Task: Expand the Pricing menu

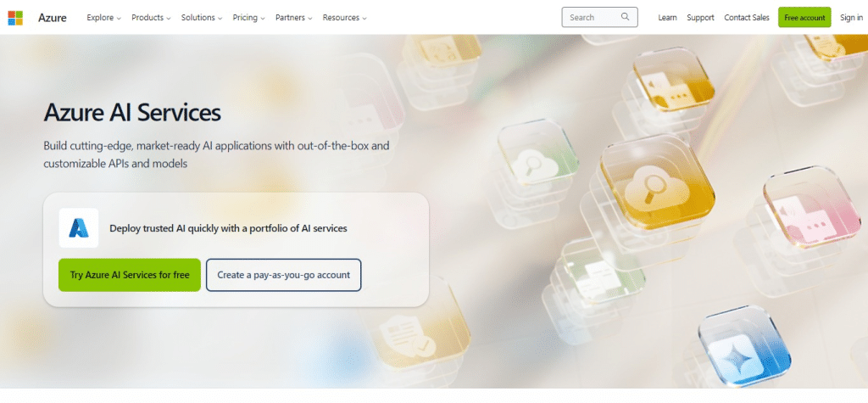Action: (x=248, y=18)
